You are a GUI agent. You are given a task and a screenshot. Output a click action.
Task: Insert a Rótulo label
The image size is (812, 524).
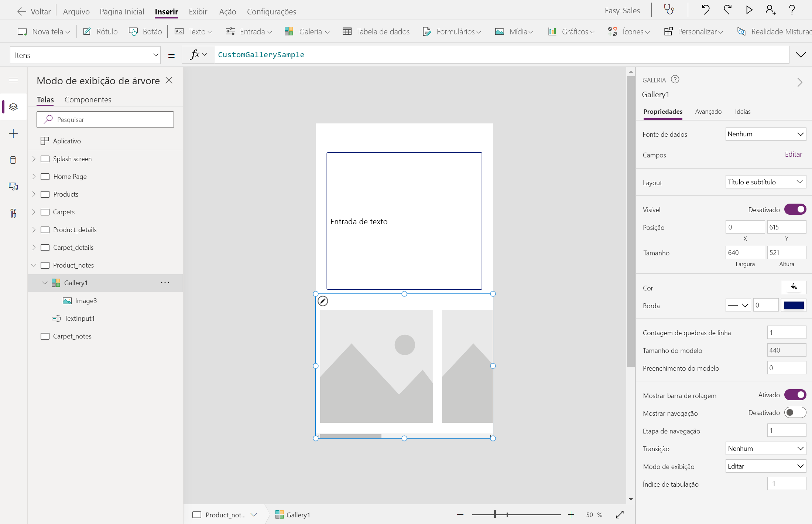(100, 31)
